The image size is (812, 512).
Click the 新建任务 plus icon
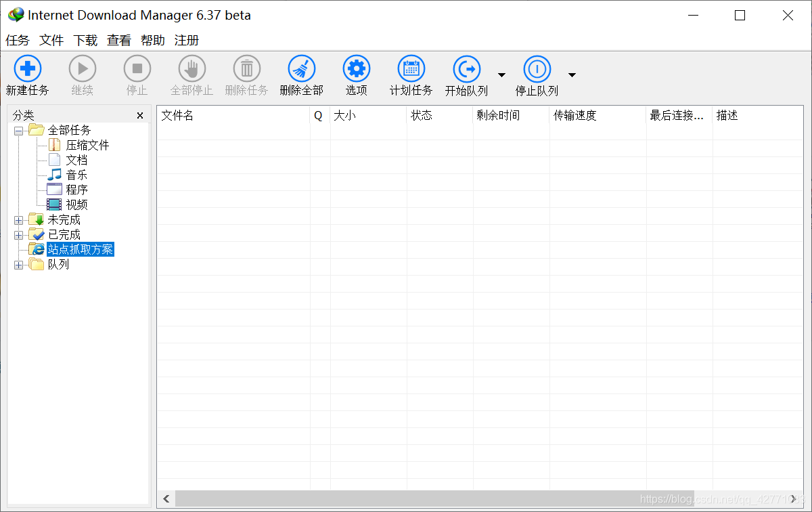click(x=28, y=68)
